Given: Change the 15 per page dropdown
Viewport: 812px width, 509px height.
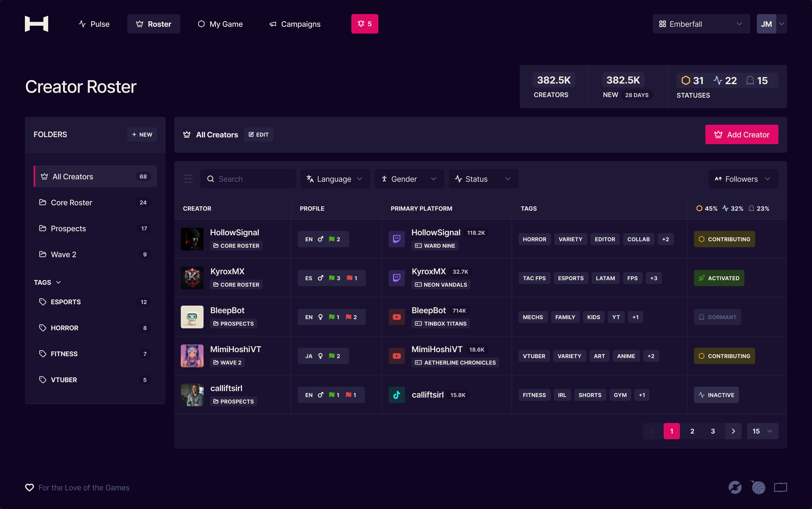Looking at the screenshot, I should (762, 431).
